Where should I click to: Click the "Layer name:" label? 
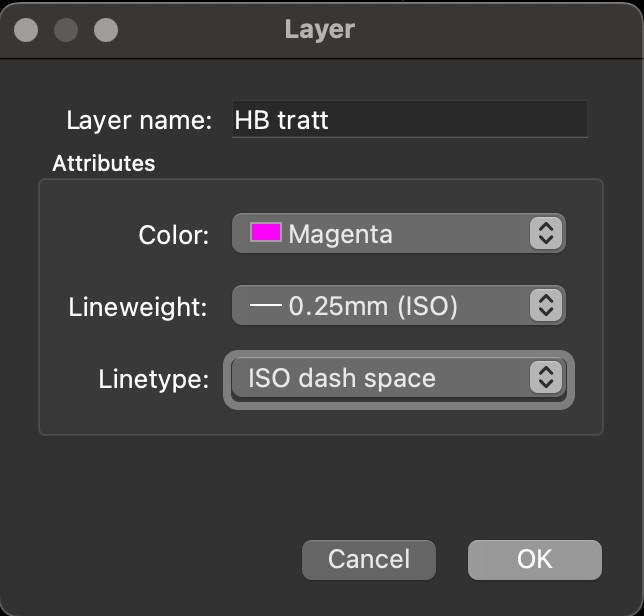[x=139, y=121]
